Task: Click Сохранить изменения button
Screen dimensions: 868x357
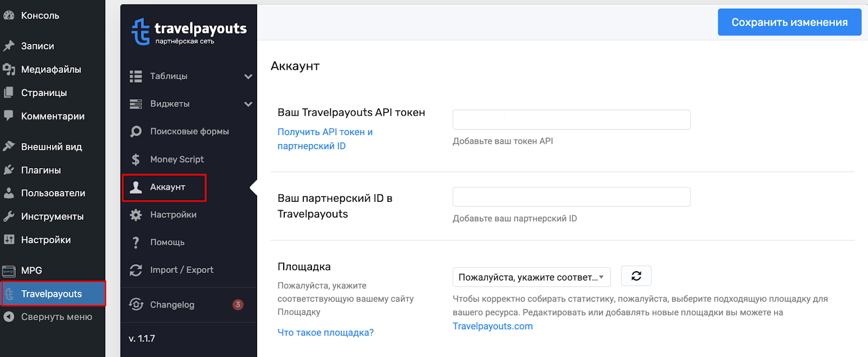Action: (789, 22)
